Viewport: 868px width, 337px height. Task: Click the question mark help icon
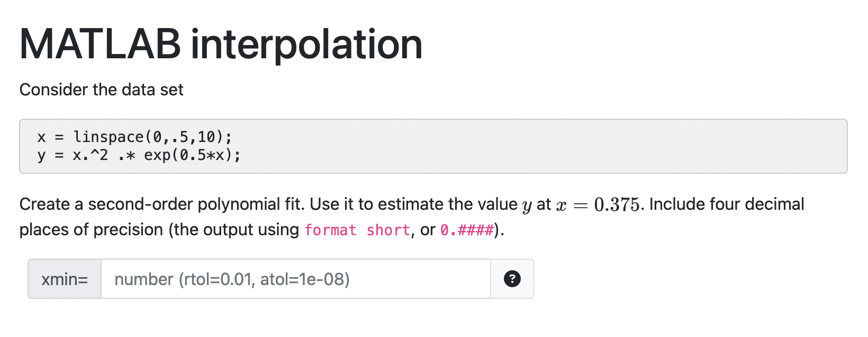(512, 279)
